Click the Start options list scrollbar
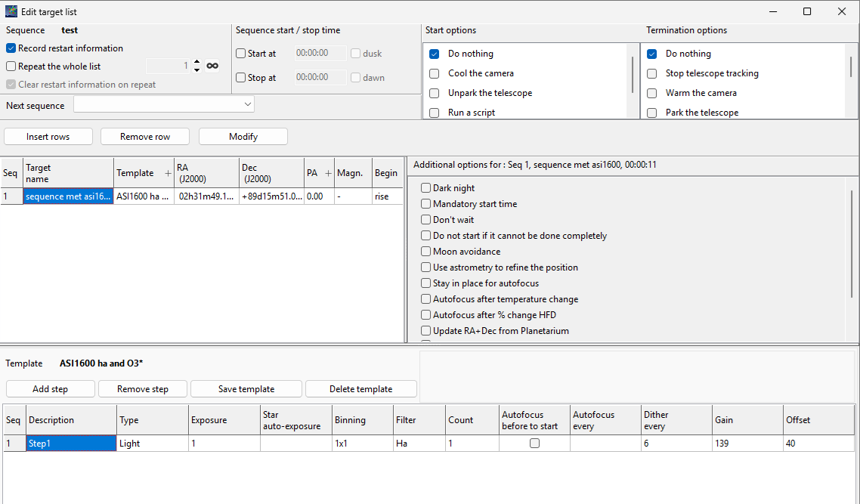 [x=633, y=75]
